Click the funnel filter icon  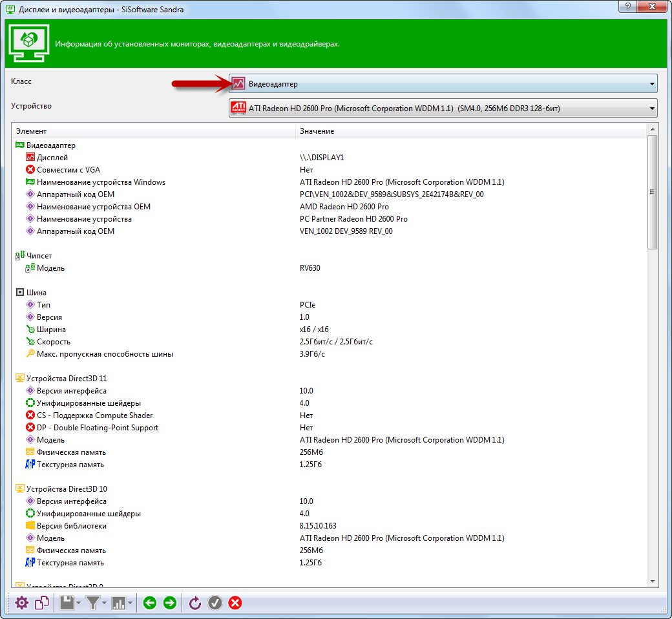tap(93, 603)
